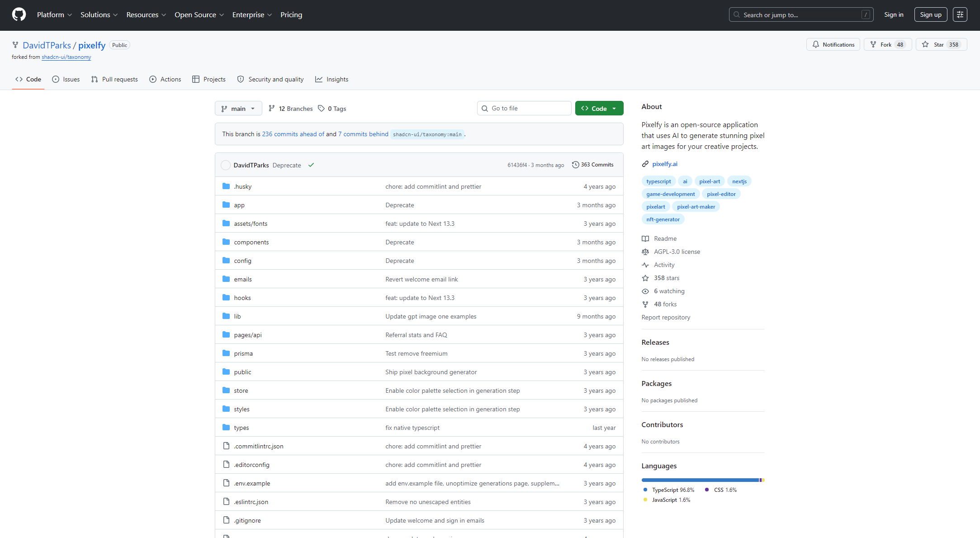Click the CSS language color dot
Image resolution: width=980 pixels, height=538 pixels.
coord(707,490)
